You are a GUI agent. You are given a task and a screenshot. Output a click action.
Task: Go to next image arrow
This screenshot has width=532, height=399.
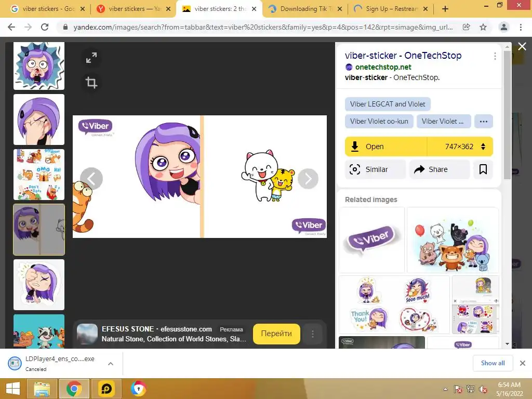click(x=308, y=179)
